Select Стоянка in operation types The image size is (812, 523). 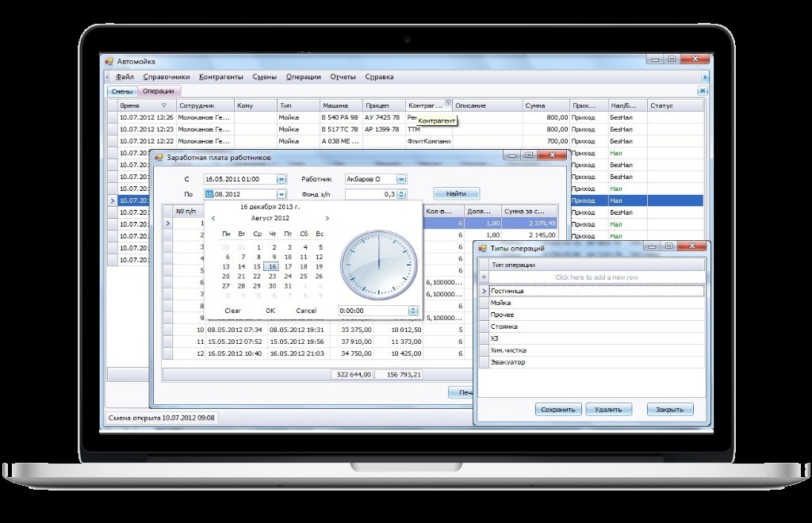click(596, 326)
